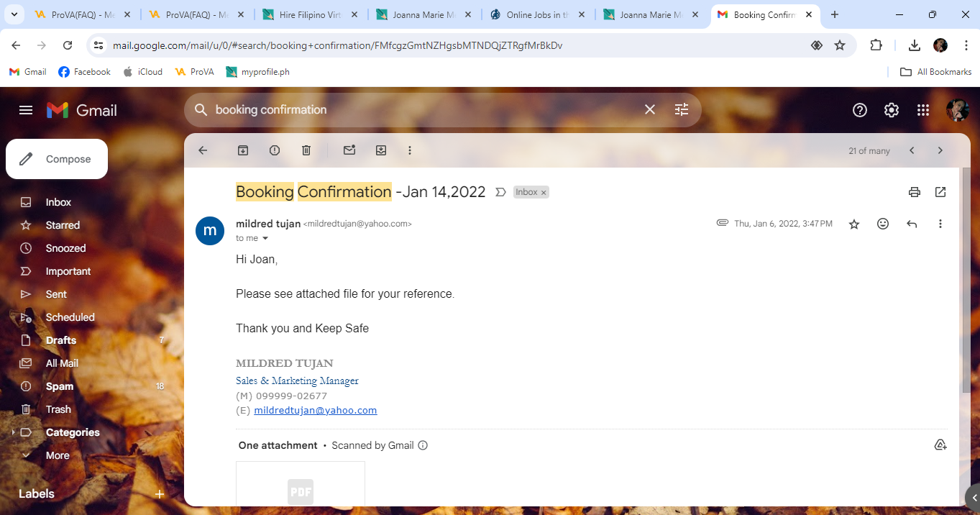This screenshot has width=980, height=515.
Task: Reply to mildred tujan's message
Action: click(912, 224)
